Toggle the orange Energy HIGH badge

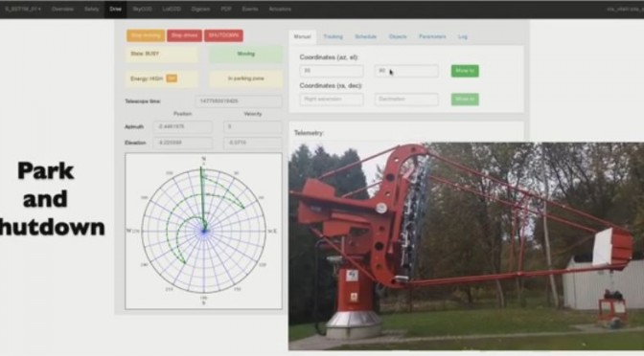point(172,78)
